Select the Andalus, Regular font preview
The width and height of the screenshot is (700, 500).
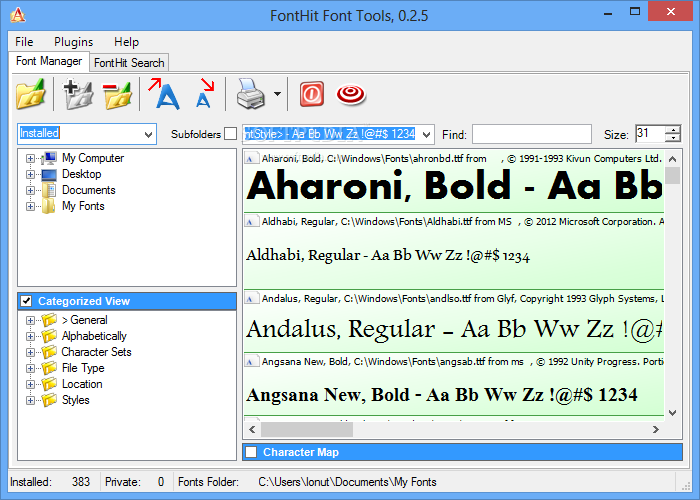(x=454, y=321)
